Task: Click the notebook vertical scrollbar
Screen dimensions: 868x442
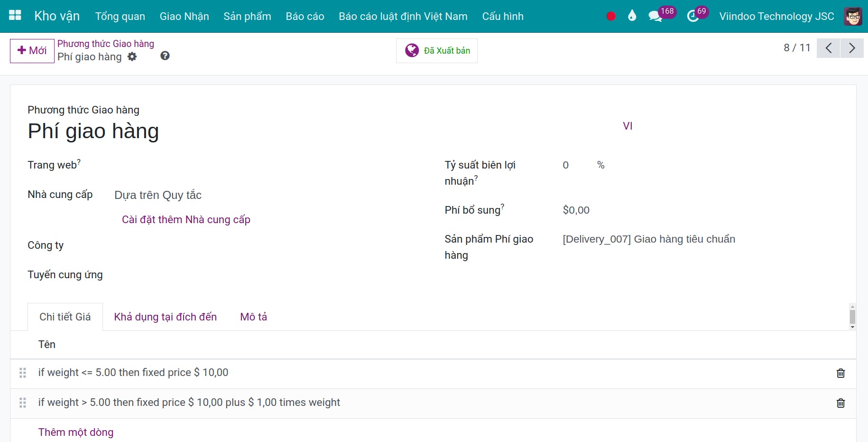Action: (x=852, y=317)
